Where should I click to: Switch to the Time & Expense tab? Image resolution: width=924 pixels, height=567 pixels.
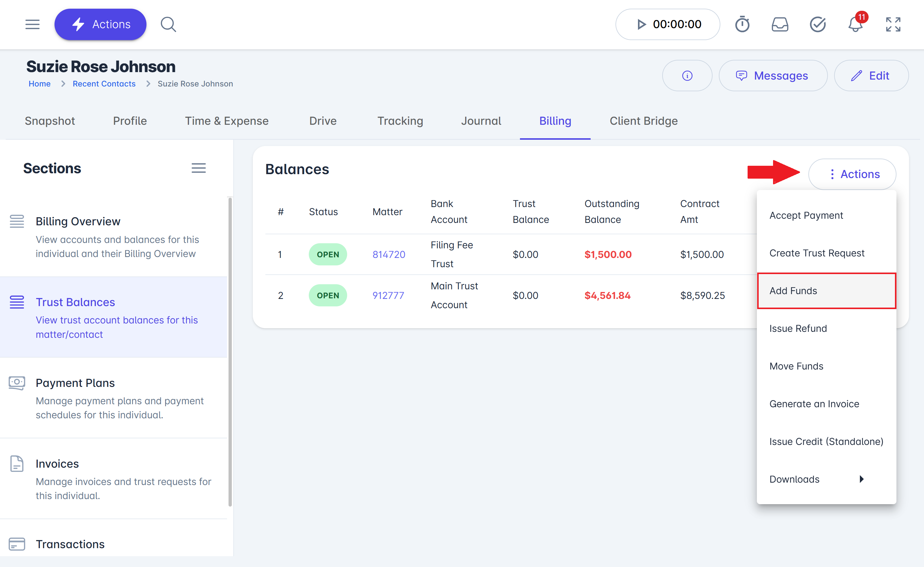227,121
